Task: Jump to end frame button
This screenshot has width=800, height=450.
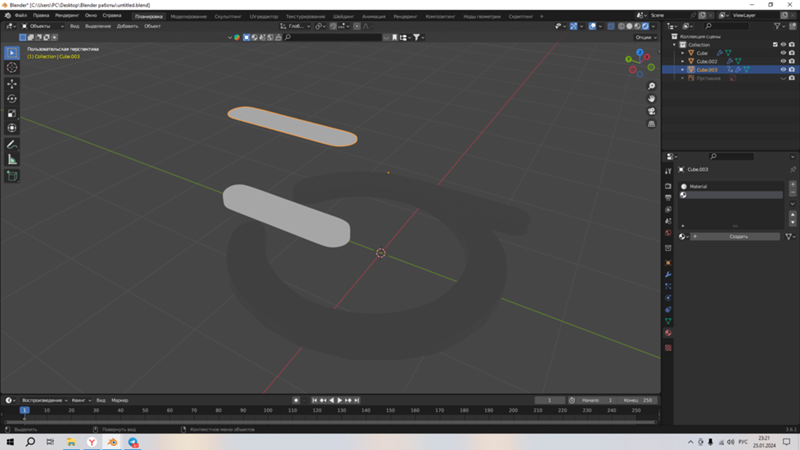Action: (357, 401)
